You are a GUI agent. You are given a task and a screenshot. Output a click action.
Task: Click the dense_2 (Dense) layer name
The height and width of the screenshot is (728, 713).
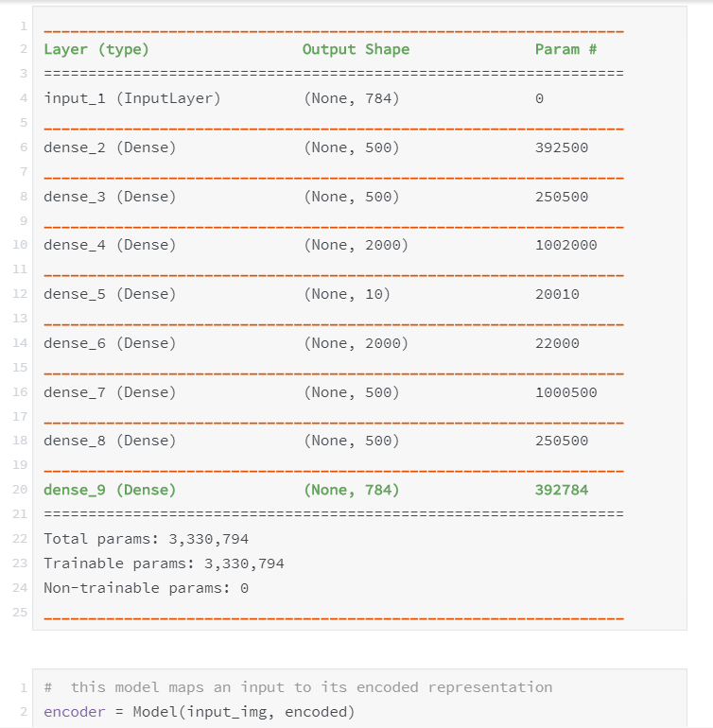[110, 147]
